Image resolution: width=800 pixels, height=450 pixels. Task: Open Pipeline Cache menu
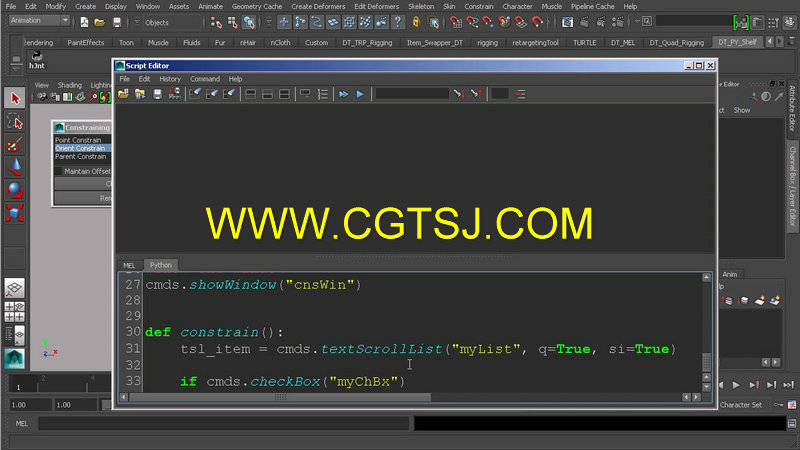(x=592, y=7)
